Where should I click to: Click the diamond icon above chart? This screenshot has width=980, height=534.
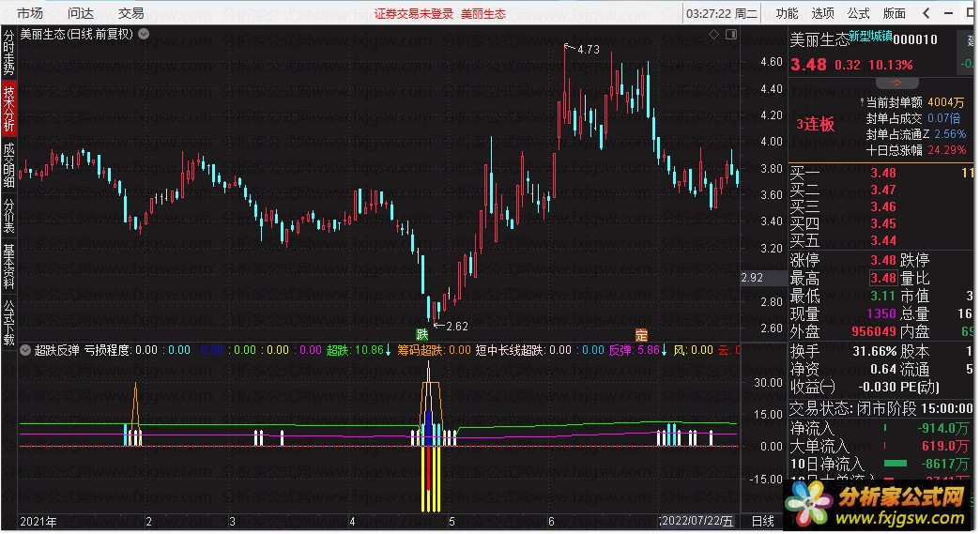(713, 35)
